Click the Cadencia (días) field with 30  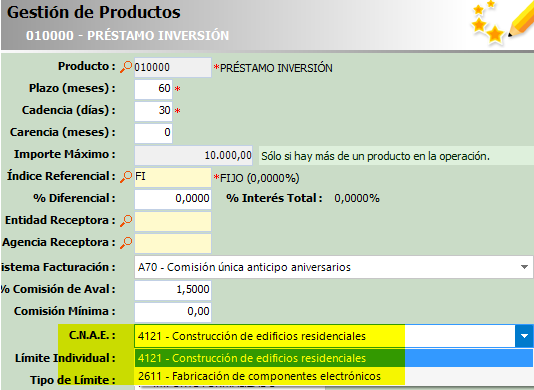153,111
